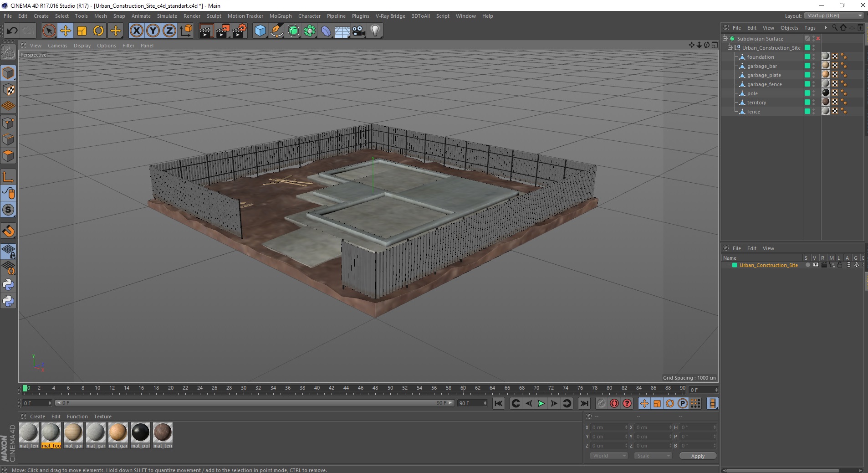Go to end of animation
868x473 pixels.
pos(584,403)
